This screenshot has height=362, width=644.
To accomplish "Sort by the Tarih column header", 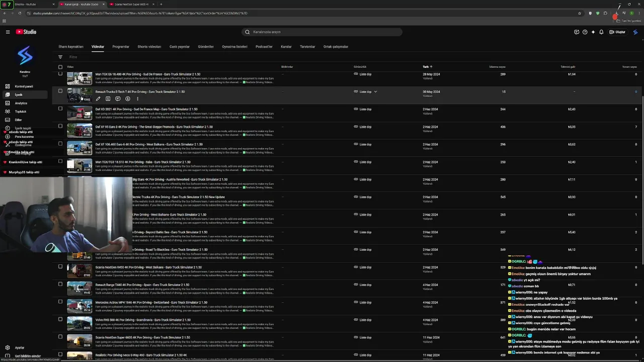I will tap(427, 67).
